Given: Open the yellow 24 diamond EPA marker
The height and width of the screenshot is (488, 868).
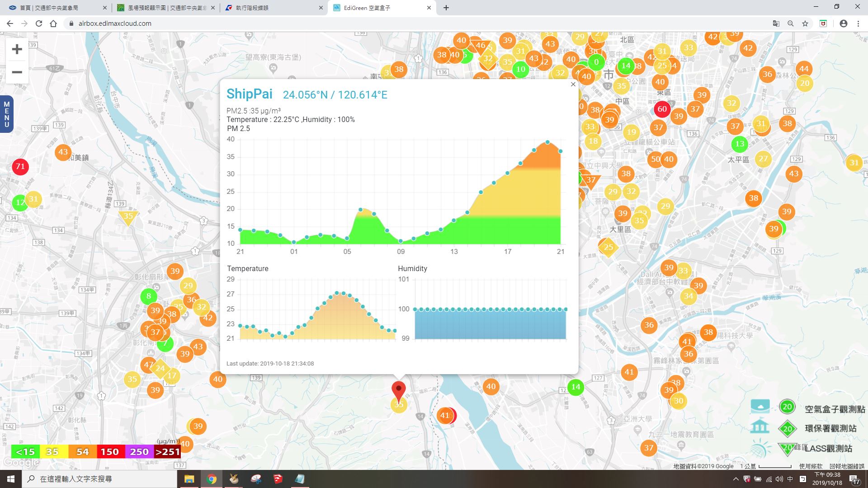Looking at the screenshot, I should [160, 368].
